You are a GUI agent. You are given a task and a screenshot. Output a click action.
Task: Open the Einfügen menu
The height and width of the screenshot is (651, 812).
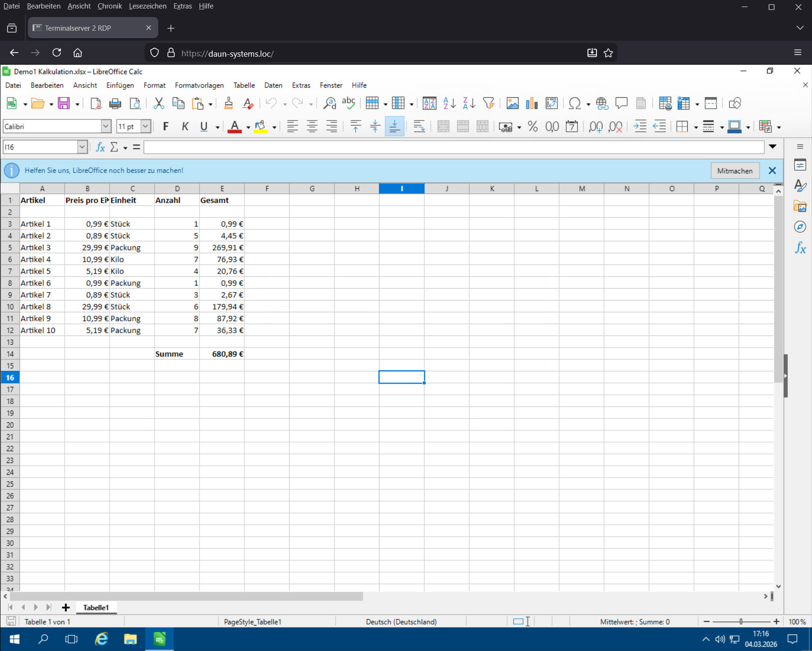[x=120, y=86]
